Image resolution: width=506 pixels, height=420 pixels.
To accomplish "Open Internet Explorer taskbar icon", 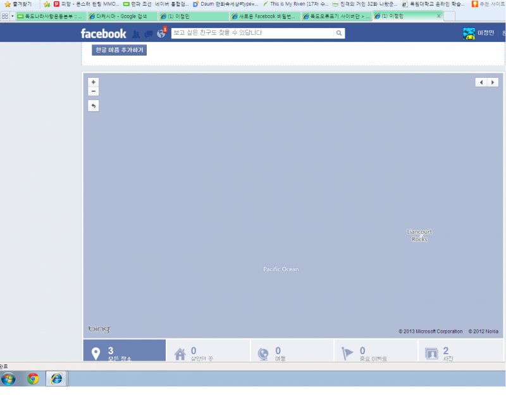I will click(57, 378).
